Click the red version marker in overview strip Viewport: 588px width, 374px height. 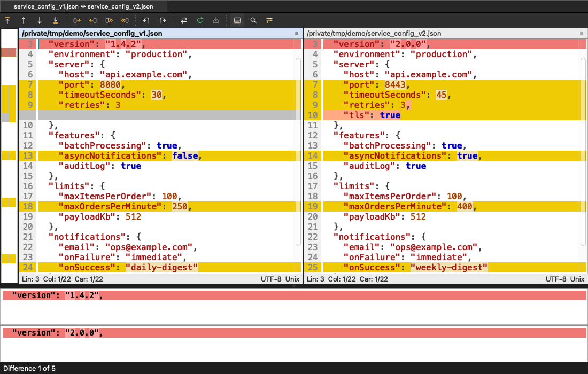[x=9, y=52]
